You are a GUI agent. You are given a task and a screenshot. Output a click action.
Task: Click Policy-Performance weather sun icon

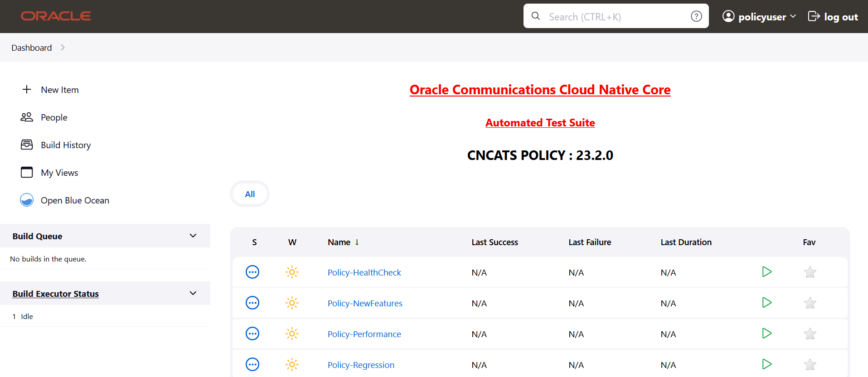pos(292,333)
